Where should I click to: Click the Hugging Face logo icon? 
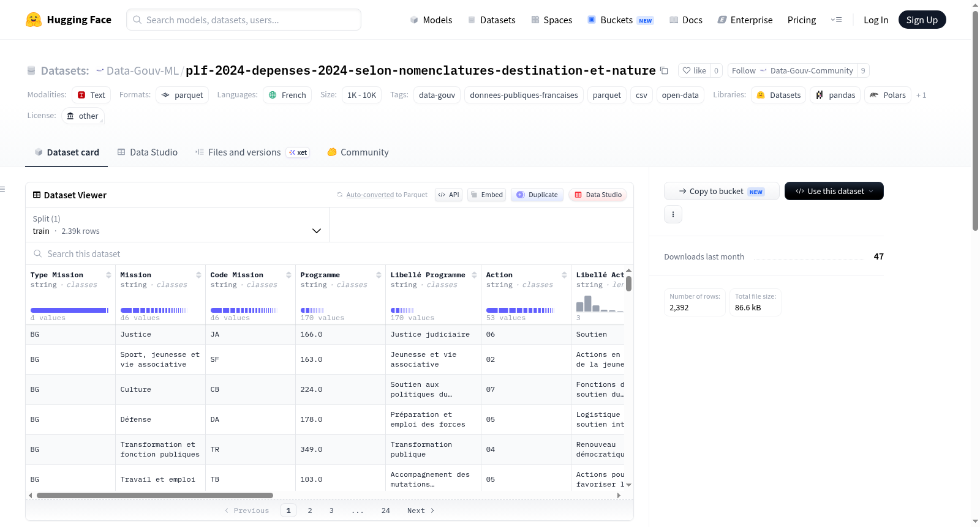click(34, 20)
